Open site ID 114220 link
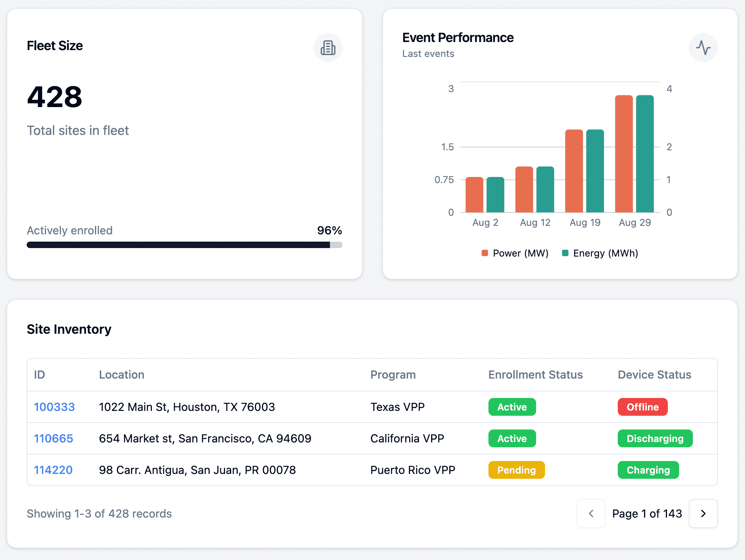 53,470
